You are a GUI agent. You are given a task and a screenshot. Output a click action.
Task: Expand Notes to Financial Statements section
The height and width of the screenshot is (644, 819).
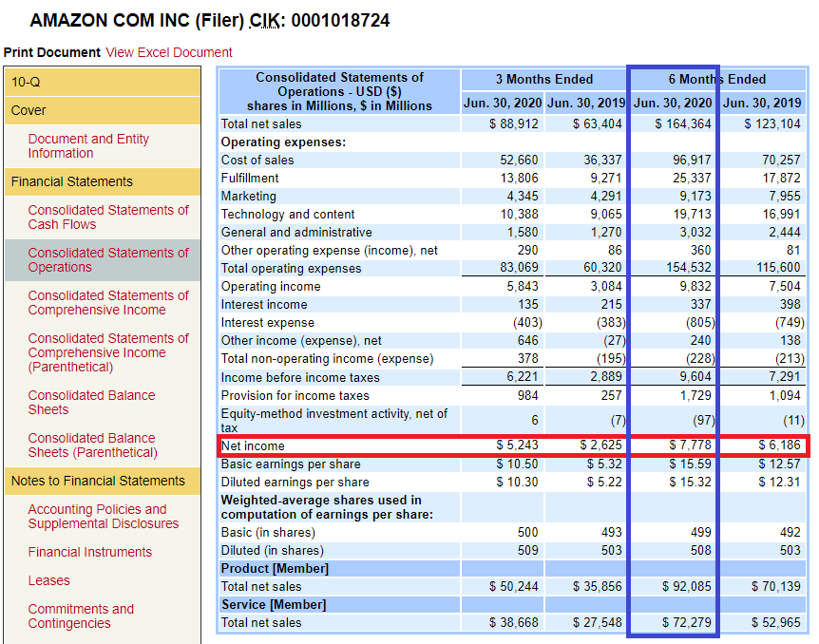pyautogui.click(x=103, y=481)
